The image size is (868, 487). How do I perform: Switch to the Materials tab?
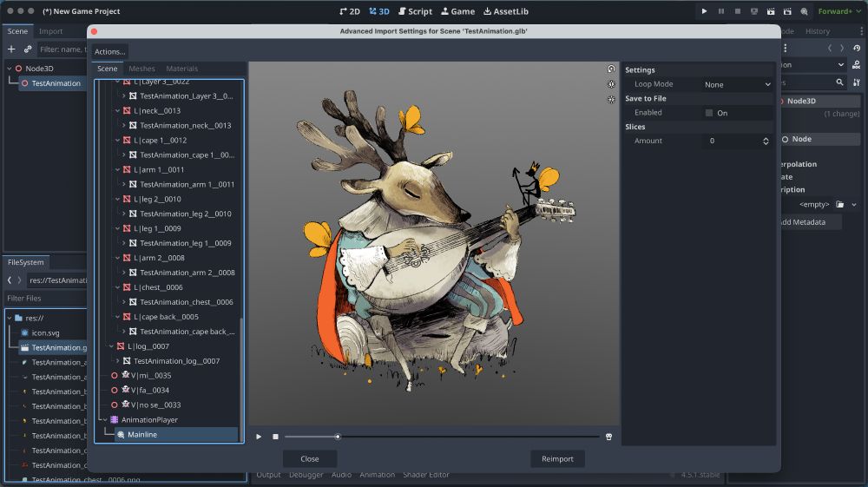coord(181,69)
